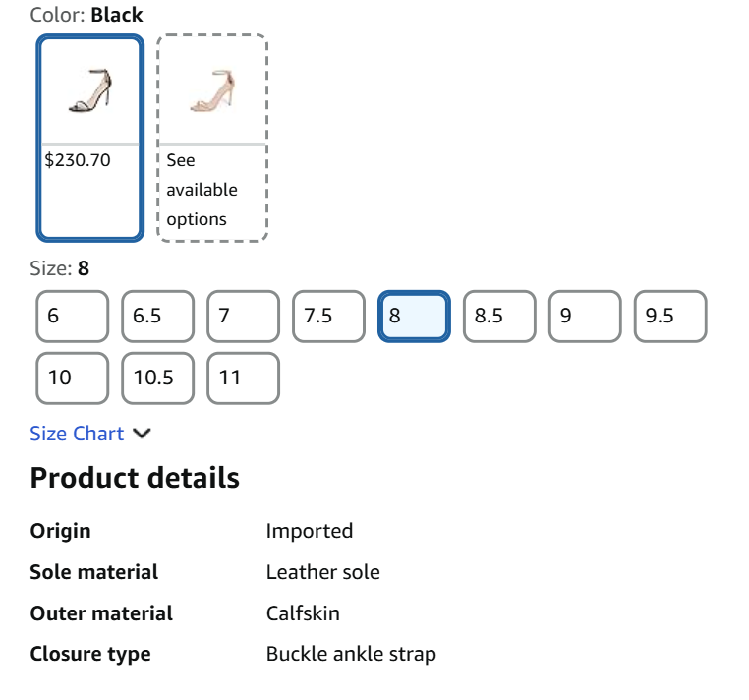The image size is (749, 700).
Task: Pick size 6.5
Action: click(157, 317)
